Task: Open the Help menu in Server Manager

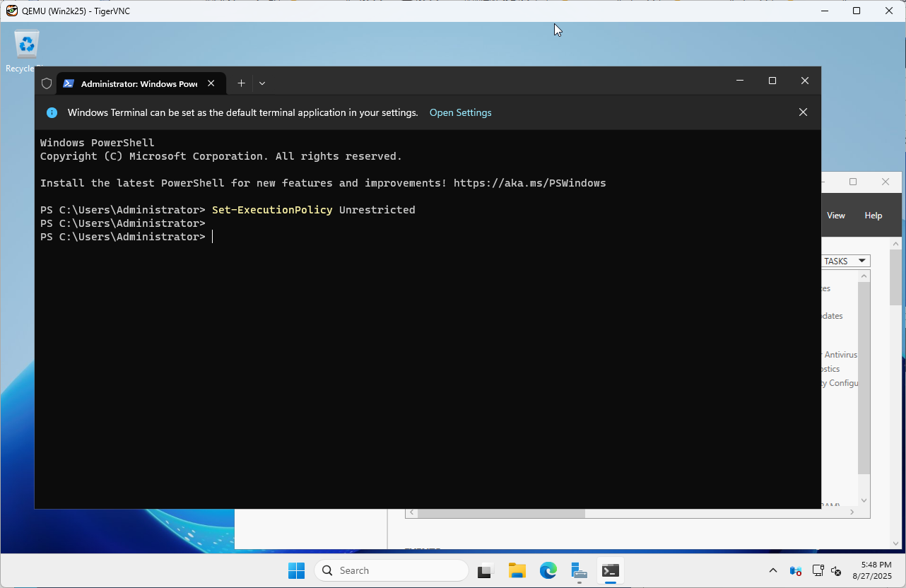Action: (873, 216)
